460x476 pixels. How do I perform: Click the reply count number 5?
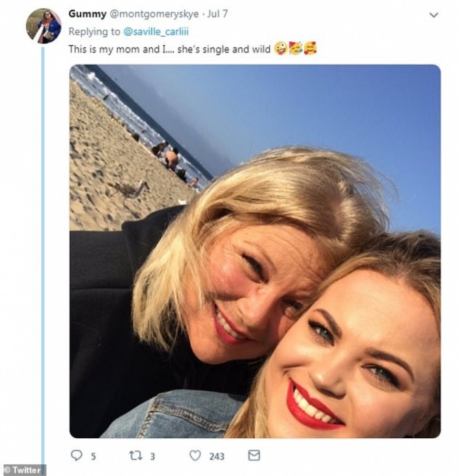pos(94,455)
